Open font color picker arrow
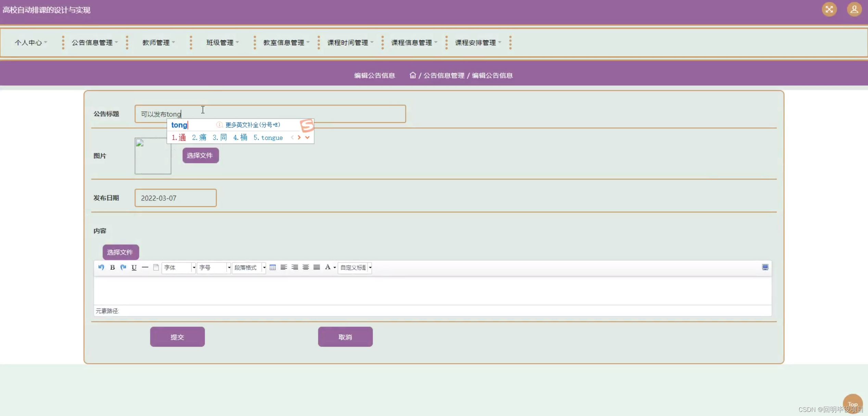The height and width of the screenshot is (416, 868). tap(335, 268)
